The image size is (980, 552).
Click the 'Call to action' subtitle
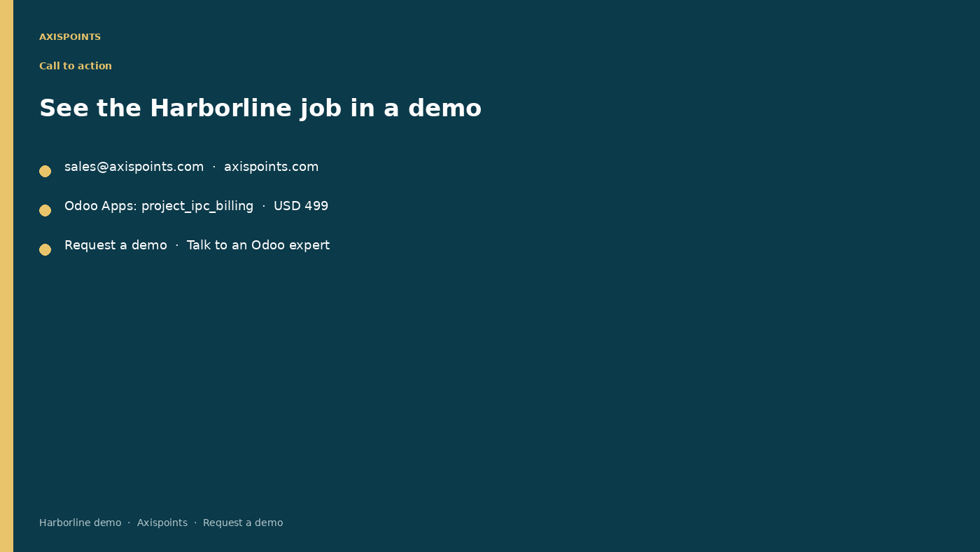76,66
